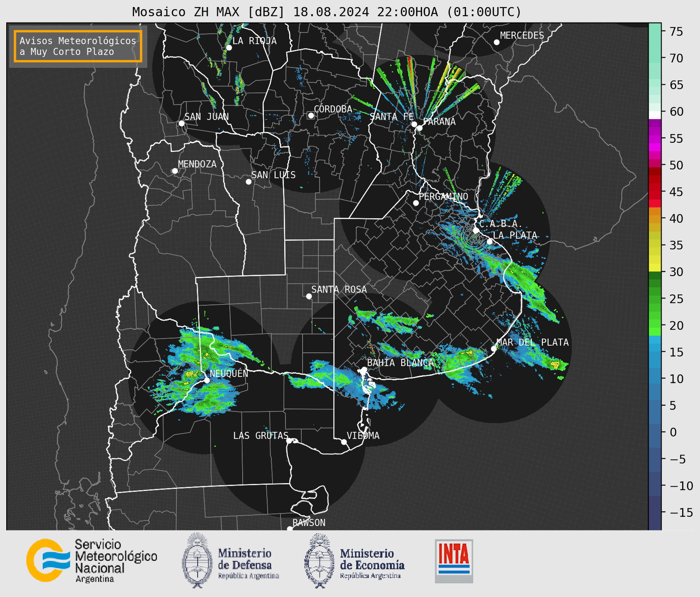The width and height of the screenshot is (700, 597).
Task: Click the 'LAS GRUTAS' map label
Action: pos(261,436)
